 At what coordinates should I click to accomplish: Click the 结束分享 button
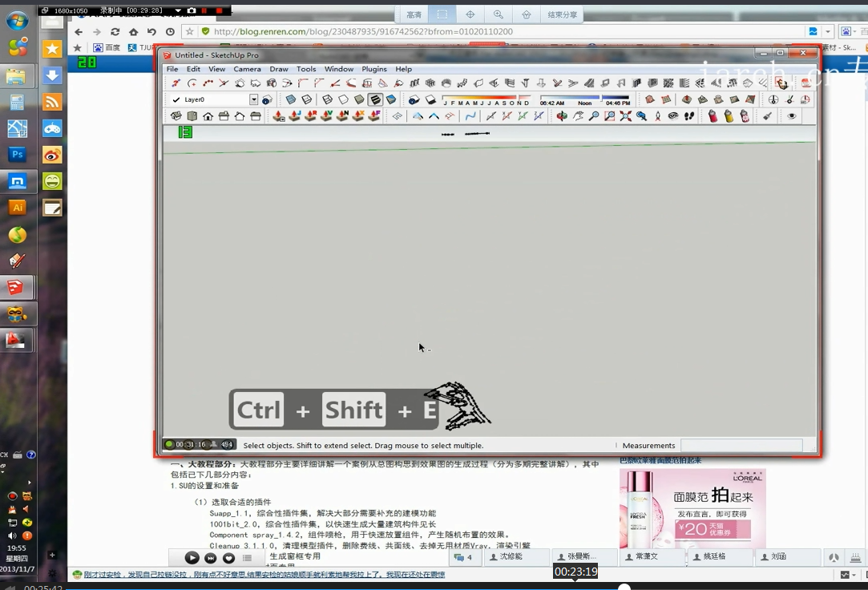(562, 15)
